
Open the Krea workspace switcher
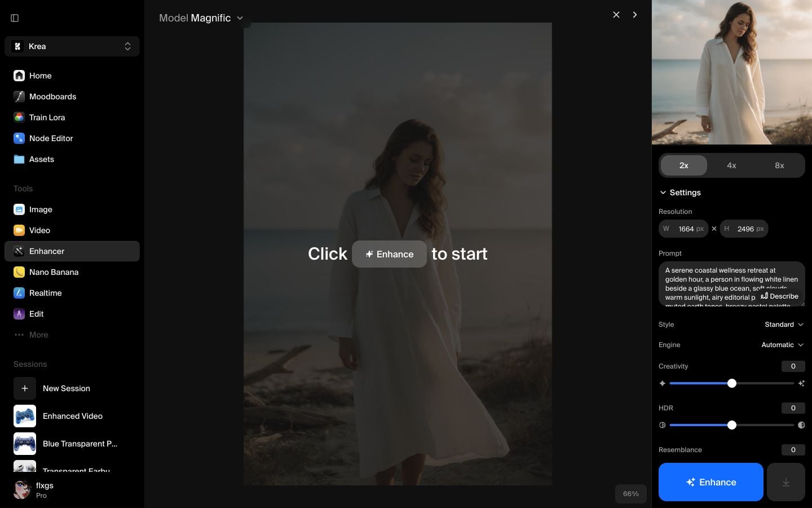[x=72, y=46]
